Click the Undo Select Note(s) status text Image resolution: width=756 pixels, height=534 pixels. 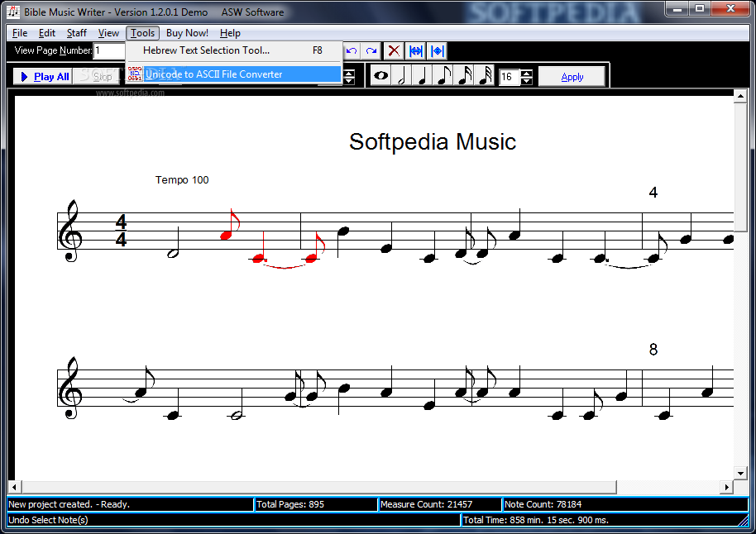pyautogui.click(x=48, y=520)
